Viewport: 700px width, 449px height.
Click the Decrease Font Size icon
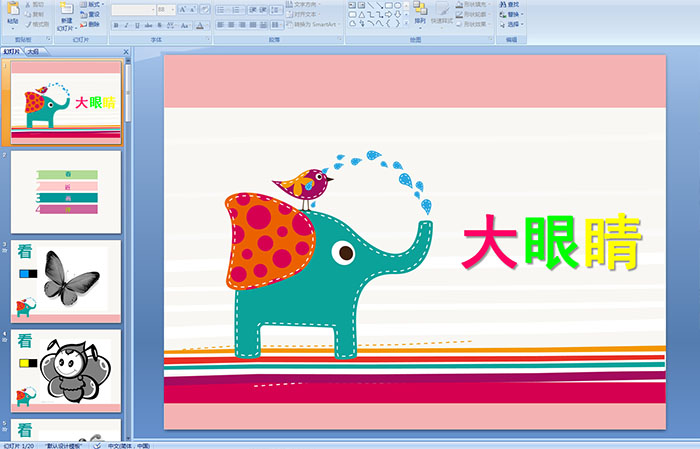(193, 10)
